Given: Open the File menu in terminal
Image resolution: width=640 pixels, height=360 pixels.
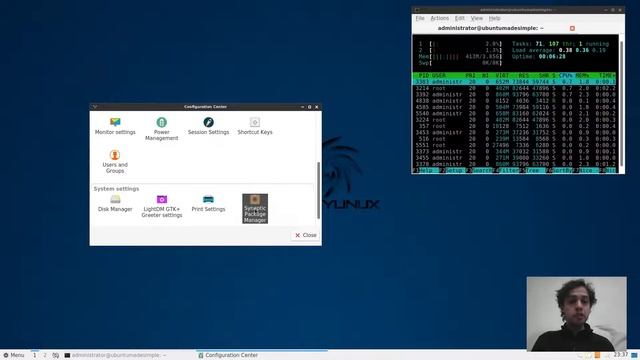Looking at the screenshot, I should tap(420, 18).
